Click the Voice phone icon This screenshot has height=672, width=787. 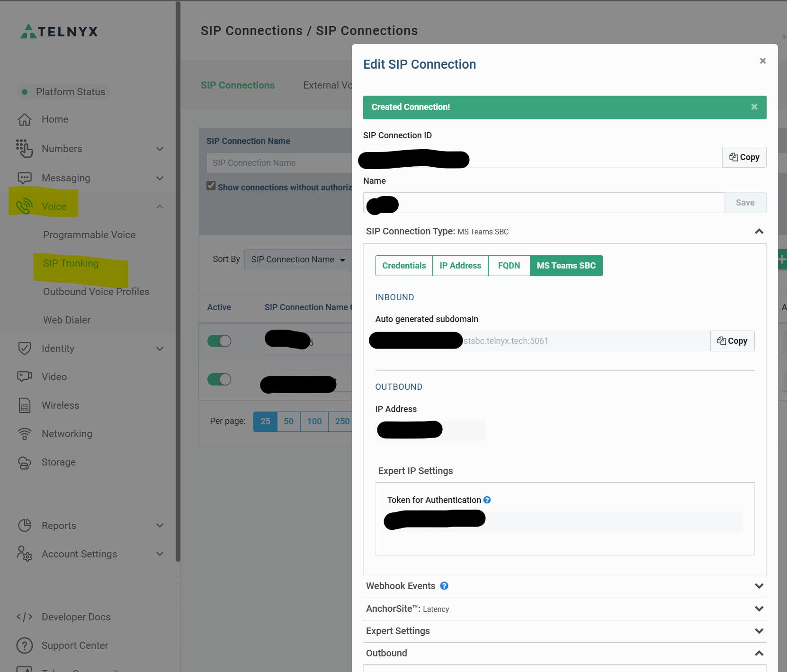coord(24,206)
